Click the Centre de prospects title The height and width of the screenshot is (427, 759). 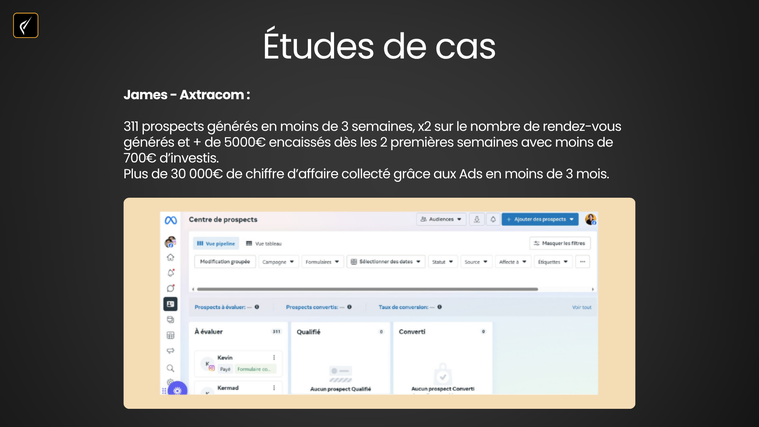pos(223,219)
